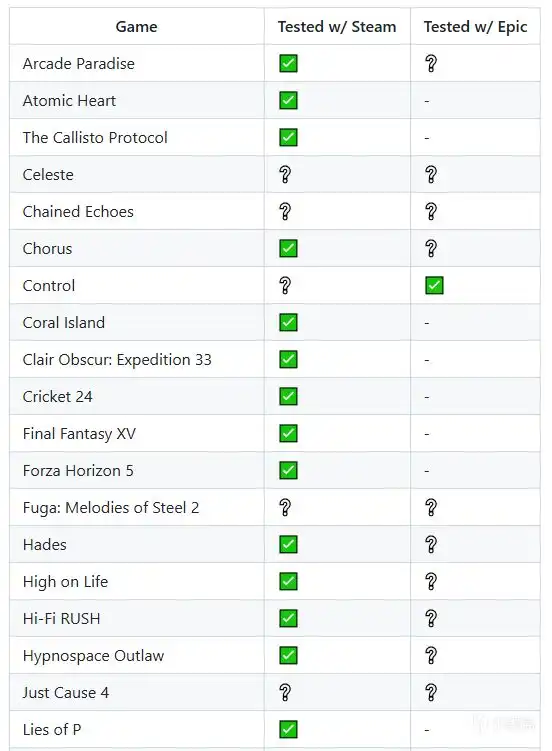Click the Tested w/ Epic column header

(x=475, y=27)
